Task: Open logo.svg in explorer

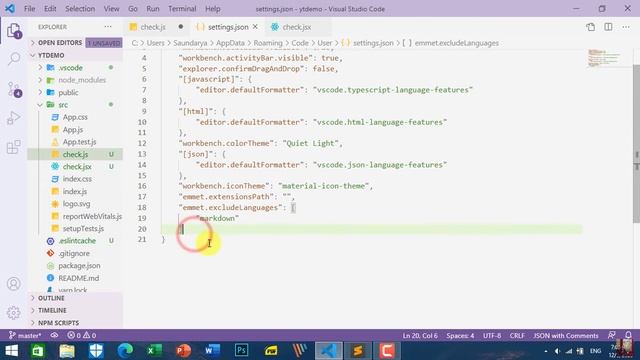Action: point(76,204)
